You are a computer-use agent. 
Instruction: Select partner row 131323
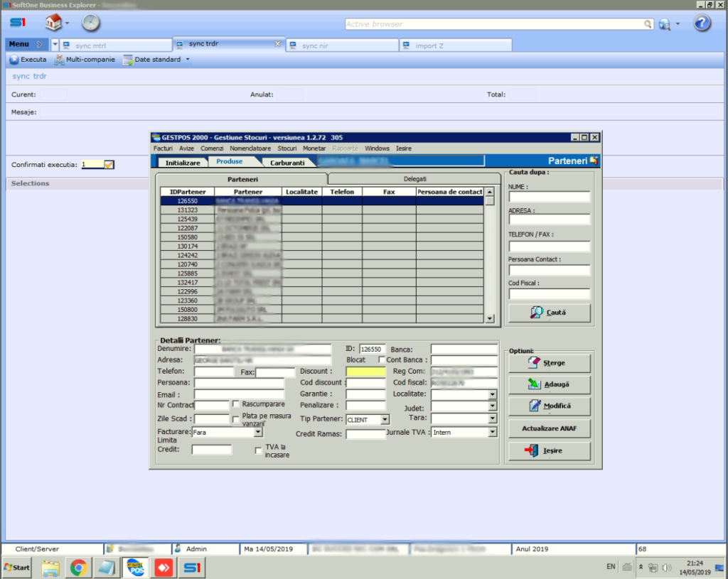322,210
